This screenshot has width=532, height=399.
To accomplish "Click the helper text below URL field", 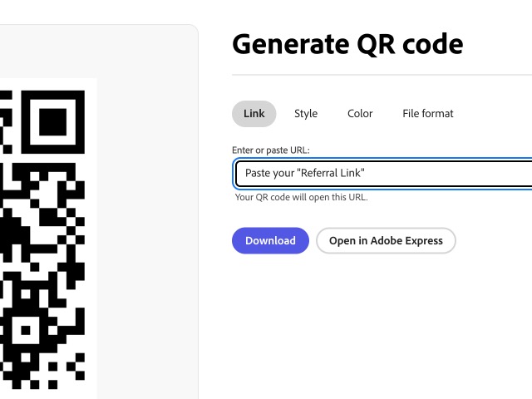I will 301,198.
